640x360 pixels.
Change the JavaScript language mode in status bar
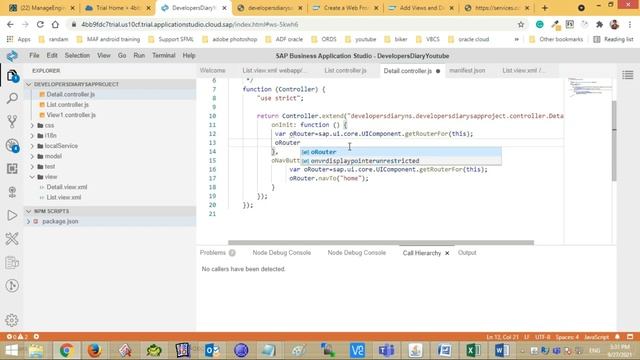tap(596, 337)
